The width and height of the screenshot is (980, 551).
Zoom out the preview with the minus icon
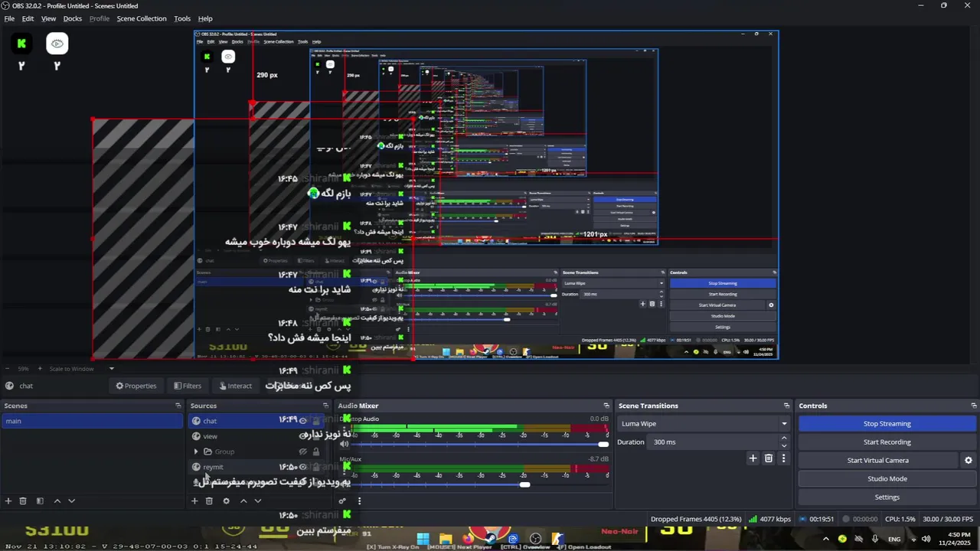[x=8, y=369]
